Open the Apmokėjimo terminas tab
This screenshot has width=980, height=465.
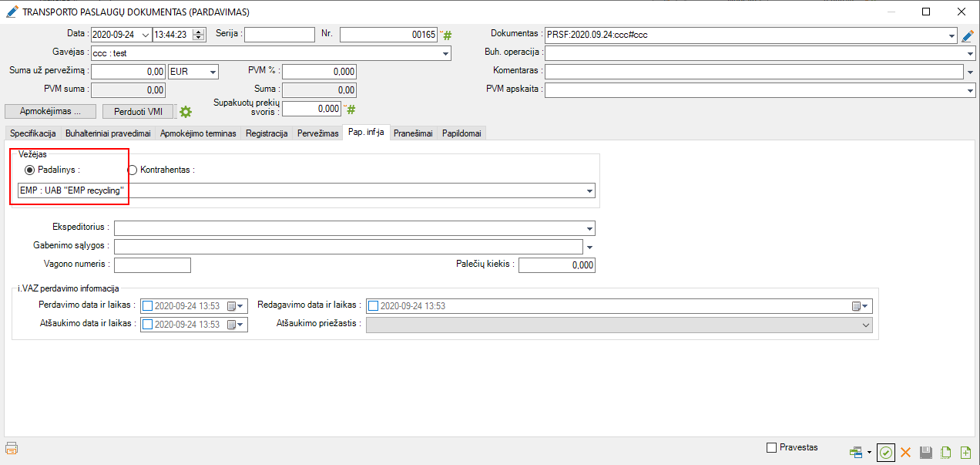(x=199, y=133)
